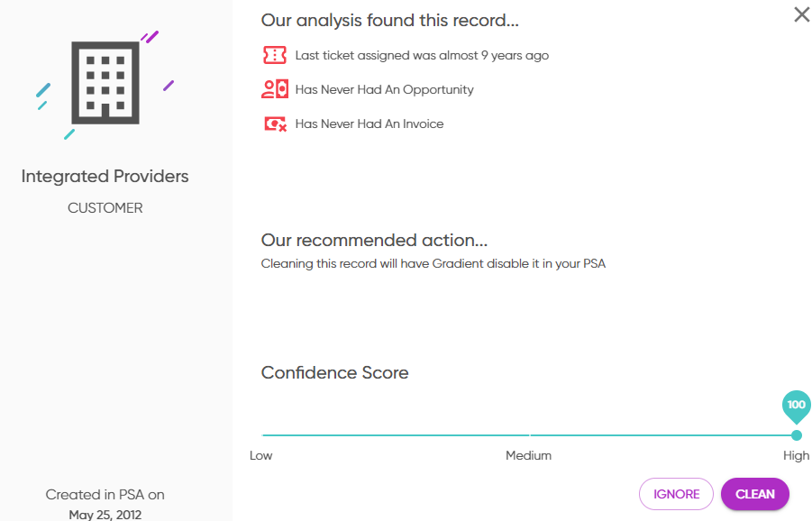Click 'Has Never Had An Opportunity' text

[384, 89]
